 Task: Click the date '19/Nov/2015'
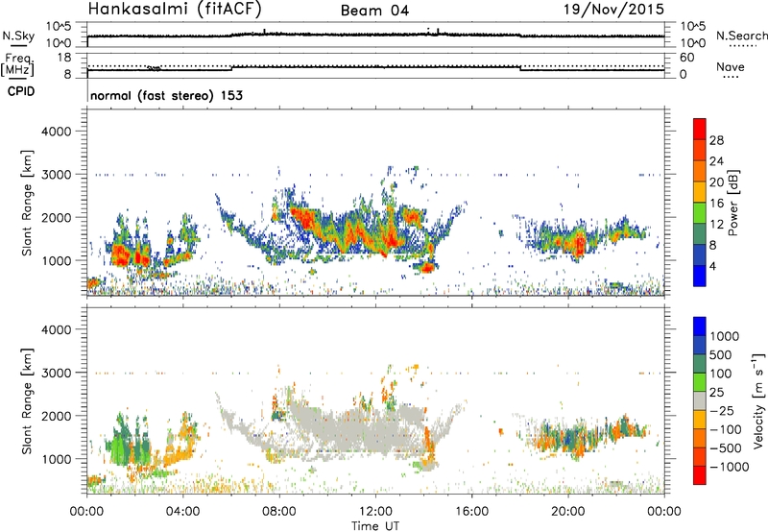pyautogui.click(x=613, y=9)
